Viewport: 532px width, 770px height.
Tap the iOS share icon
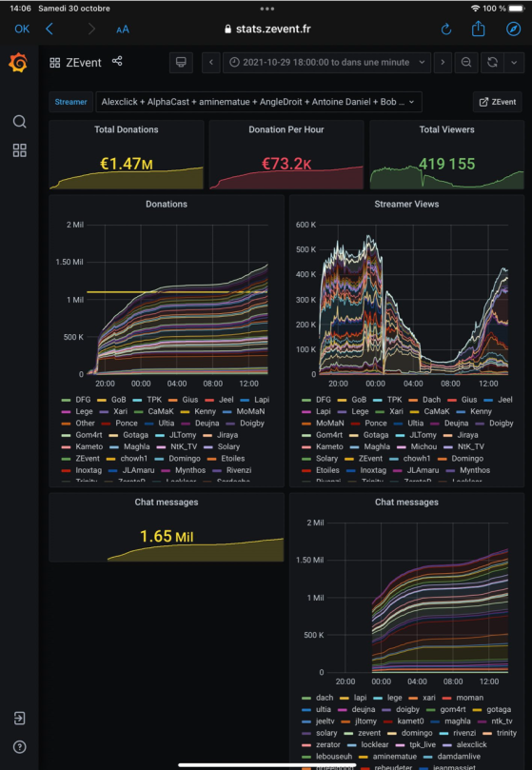[478, 29]
